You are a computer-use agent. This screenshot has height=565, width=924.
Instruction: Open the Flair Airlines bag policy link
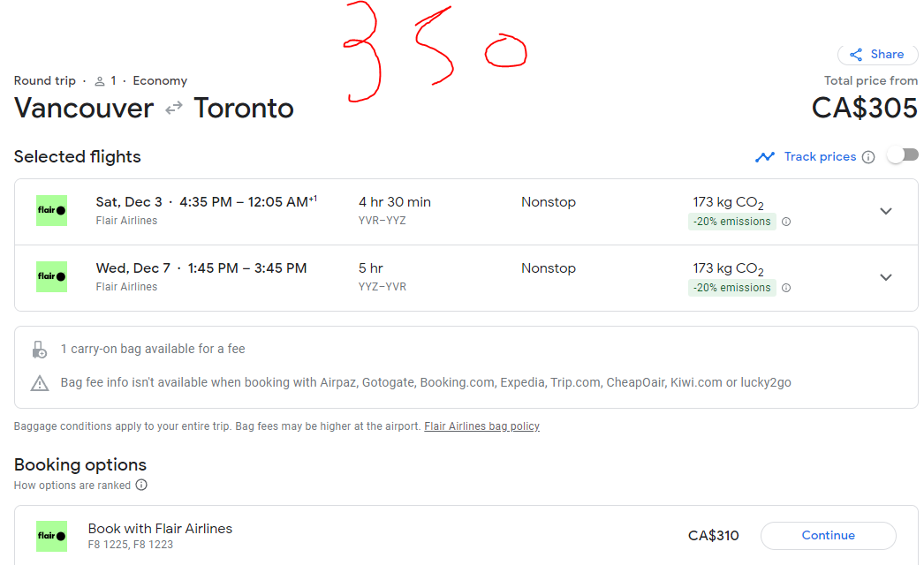481,426
